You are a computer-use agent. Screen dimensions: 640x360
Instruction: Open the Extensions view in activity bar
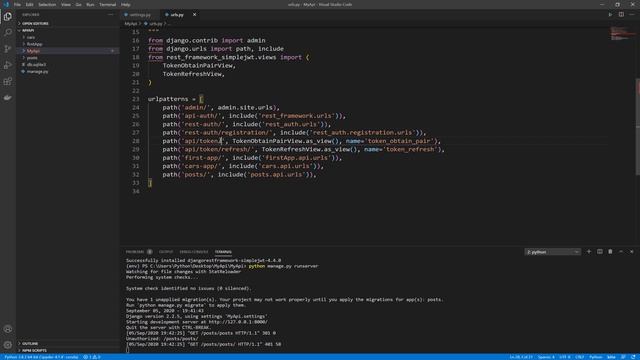[x=8, y=81]
